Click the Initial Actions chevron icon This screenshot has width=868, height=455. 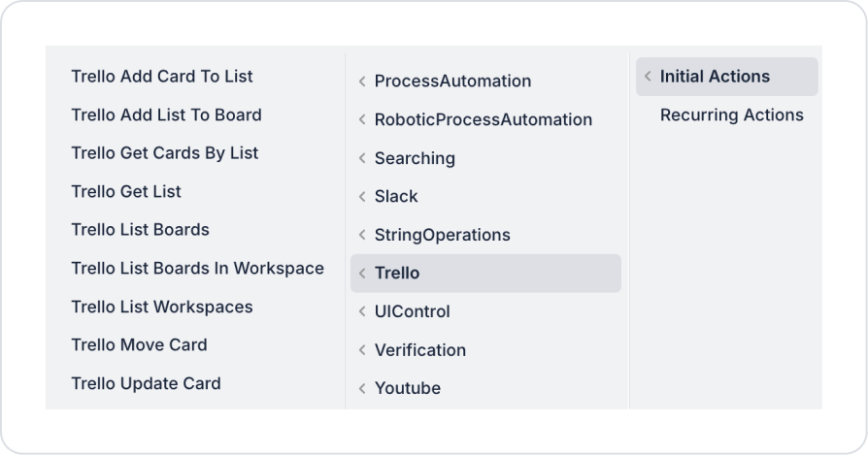[648, 77]
